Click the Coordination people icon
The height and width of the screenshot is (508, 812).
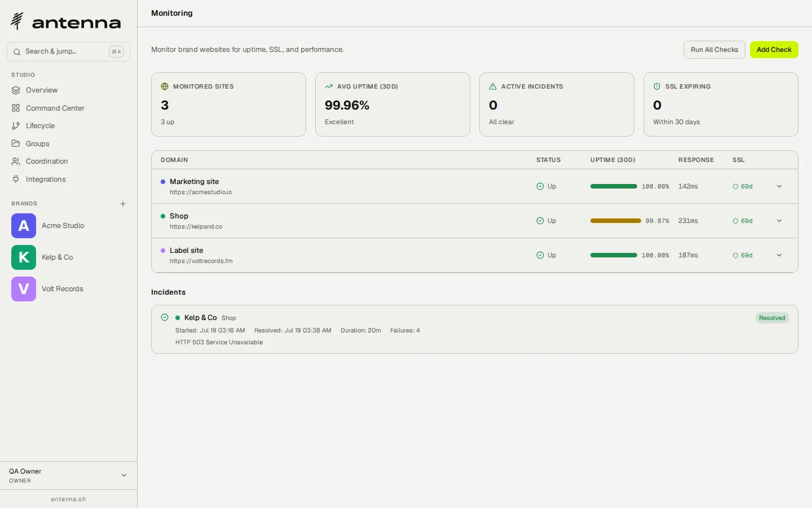(16, 161)
